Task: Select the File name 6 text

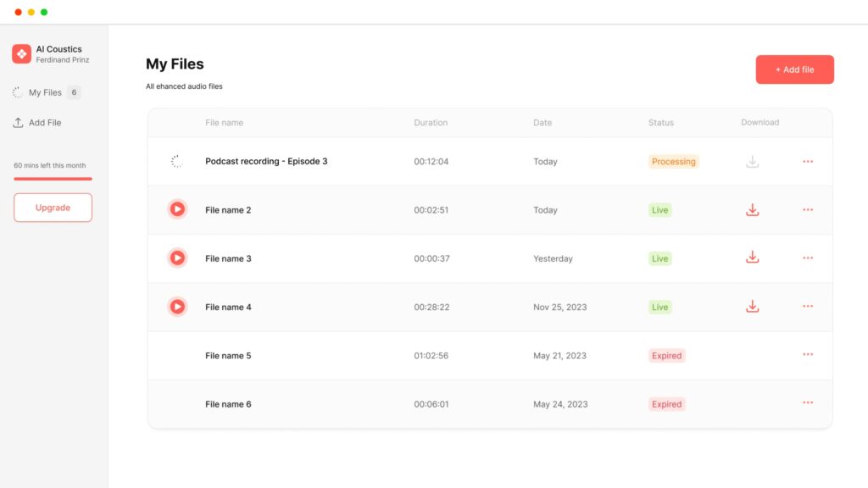Action: [228, 404]
